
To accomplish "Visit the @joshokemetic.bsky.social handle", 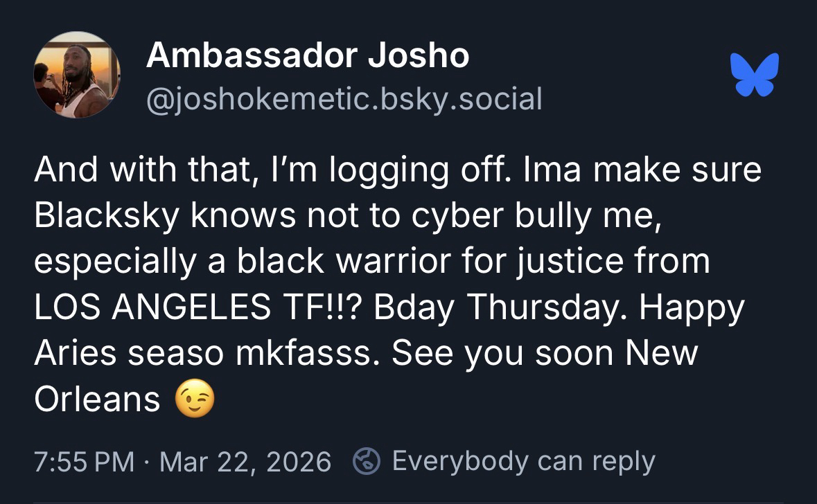I will coord(344,99).
